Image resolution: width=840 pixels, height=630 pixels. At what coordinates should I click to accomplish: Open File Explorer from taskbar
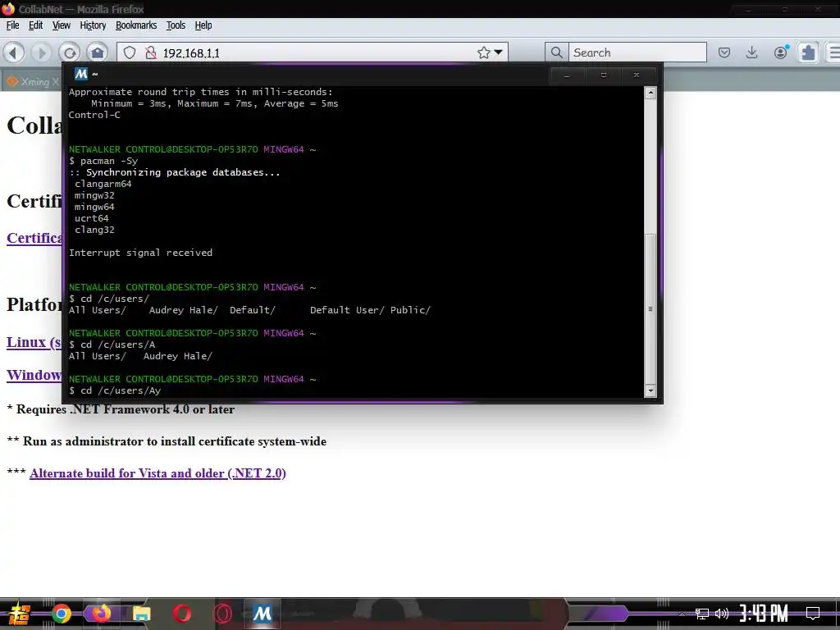[141, 614]
